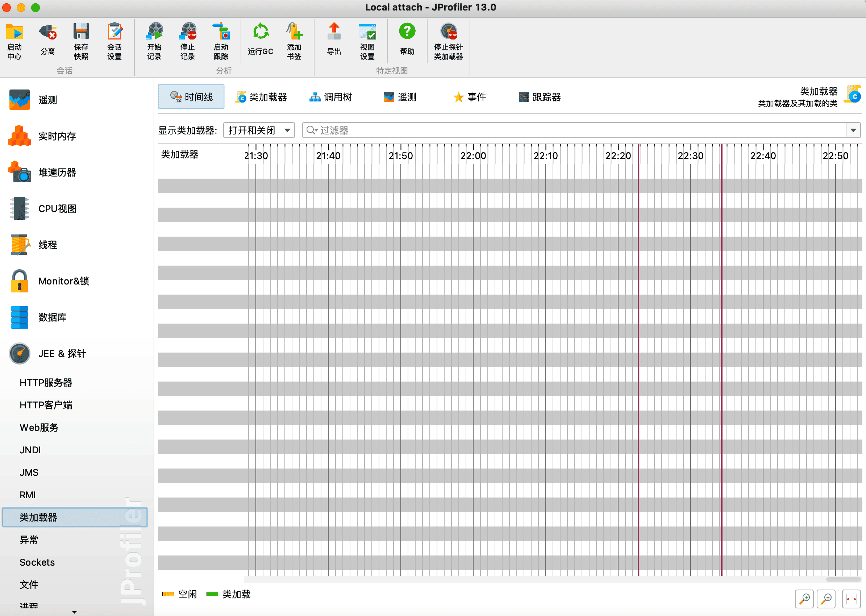The width and height of the screenshot is (866, 616).
Task: Open the 打开和关闭 class loader dropdown
Action: coord(259,130)
